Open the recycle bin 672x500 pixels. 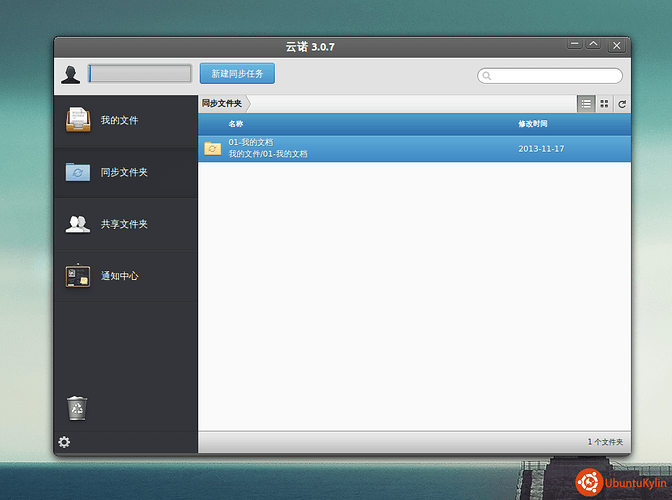pos(77,407)
